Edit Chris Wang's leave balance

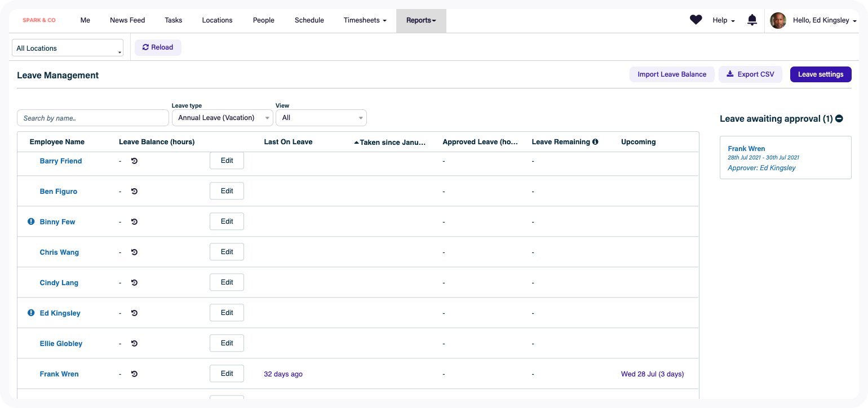[x=227, y=252]
